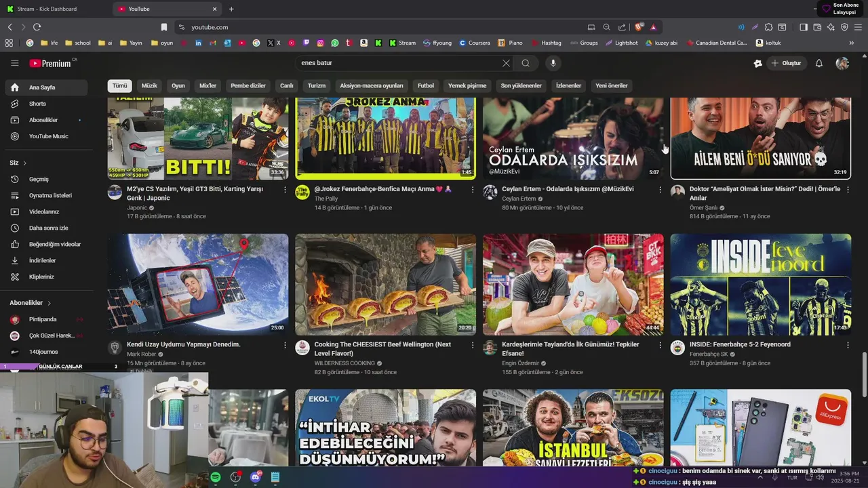This screenshot has height=488, width=868.
Task: Select the Yeni öneriler filter chip
Action: coord(612,86)
